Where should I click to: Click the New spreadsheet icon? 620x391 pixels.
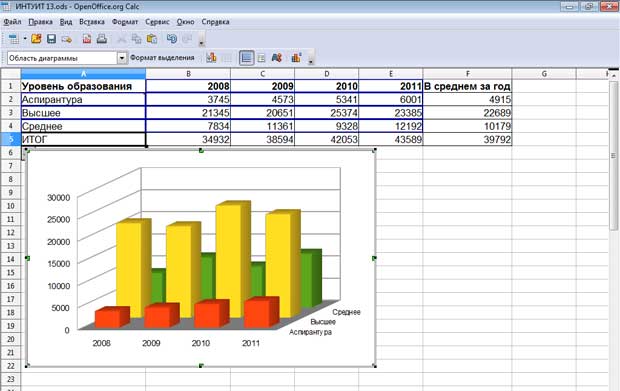pyautogui.click(x=13, y=39)
